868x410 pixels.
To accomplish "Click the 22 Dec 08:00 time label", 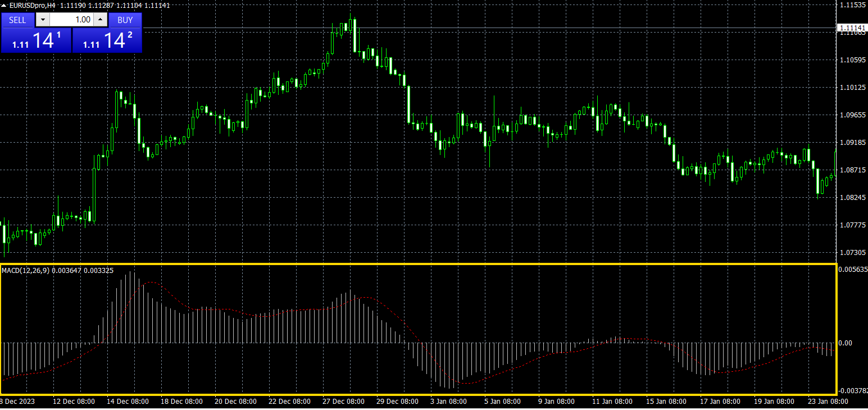I will [x=289, y=402].
